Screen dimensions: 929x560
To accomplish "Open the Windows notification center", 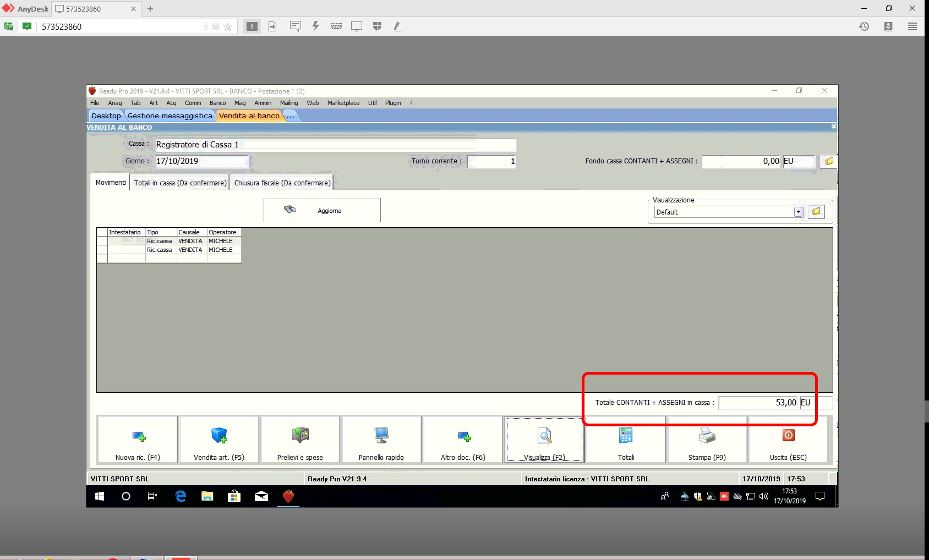I will [820, 496].
